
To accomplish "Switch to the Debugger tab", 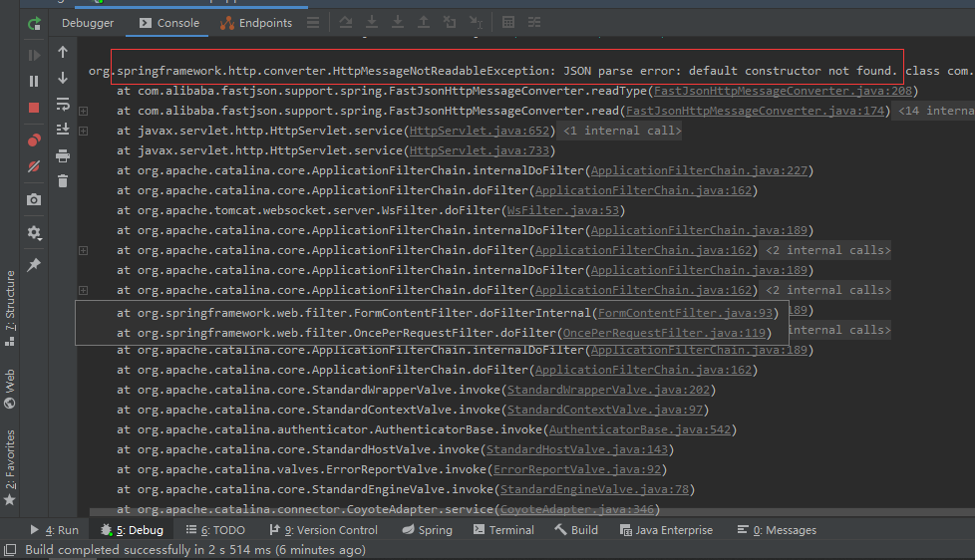I will (88, 23).
